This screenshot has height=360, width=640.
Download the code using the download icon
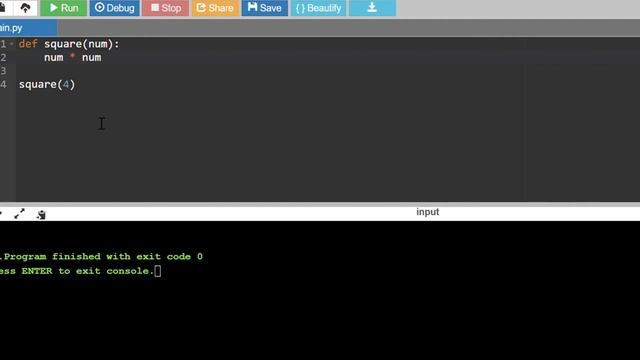pyautogui.click(x=372, y=8)
